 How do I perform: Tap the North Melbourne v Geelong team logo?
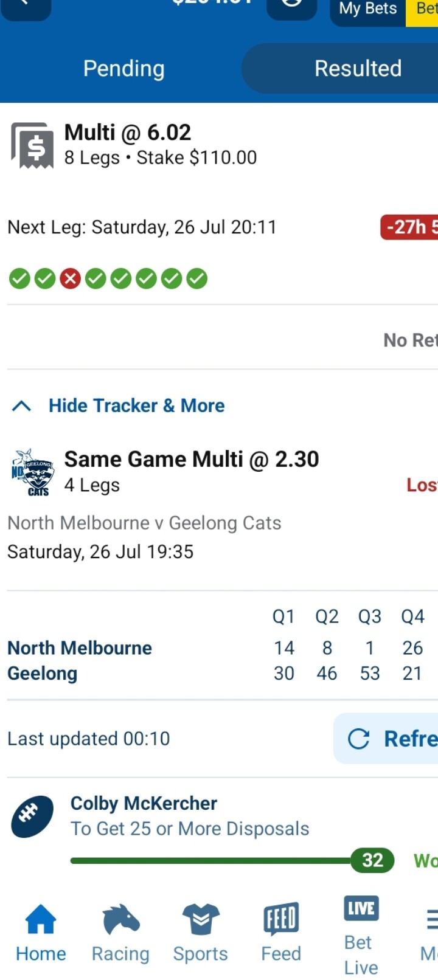tap(33, 472)
